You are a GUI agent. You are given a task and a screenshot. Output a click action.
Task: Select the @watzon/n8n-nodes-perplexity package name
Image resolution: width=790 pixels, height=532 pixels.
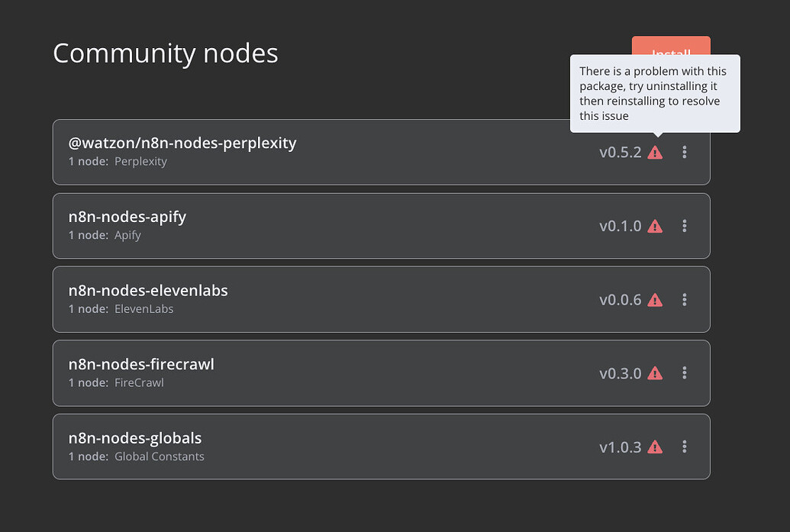(182, 143)
